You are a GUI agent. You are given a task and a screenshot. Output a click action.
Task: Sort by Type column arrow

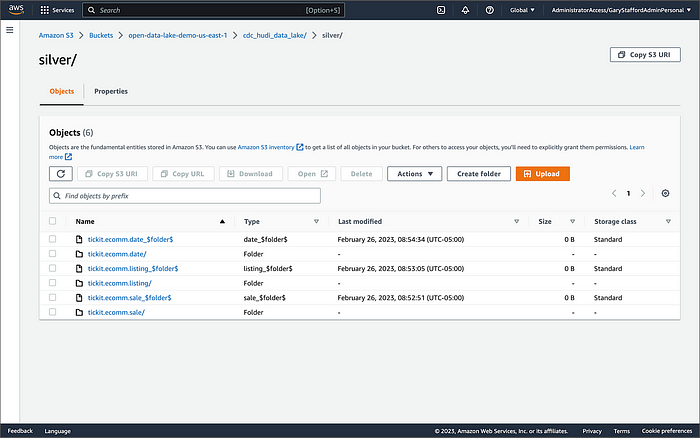click(x=316, y=221)
